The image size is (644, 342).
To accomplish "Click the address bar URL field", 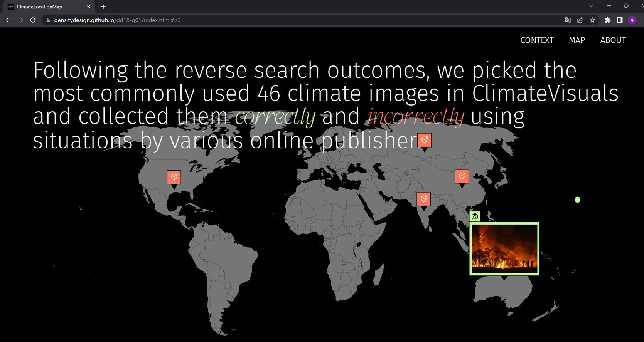I will pos(301,20).
